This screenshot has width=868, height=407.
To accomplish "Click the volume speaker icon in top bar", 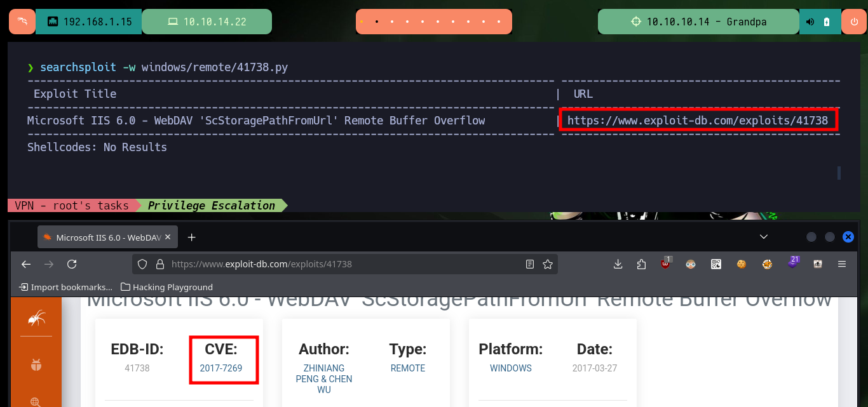I will (810, 22).
